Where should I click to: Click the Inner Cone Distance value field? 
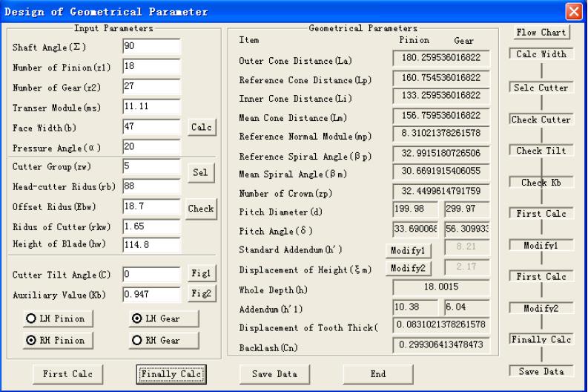441,96
